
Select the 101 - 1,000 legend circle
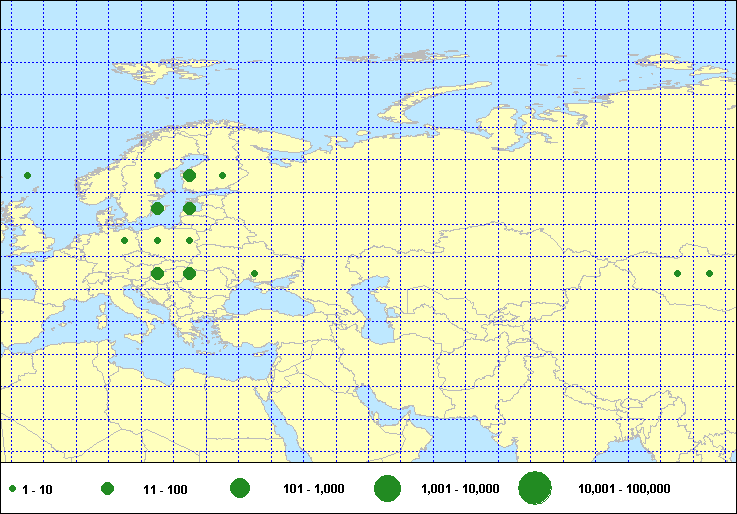point(239,489)
